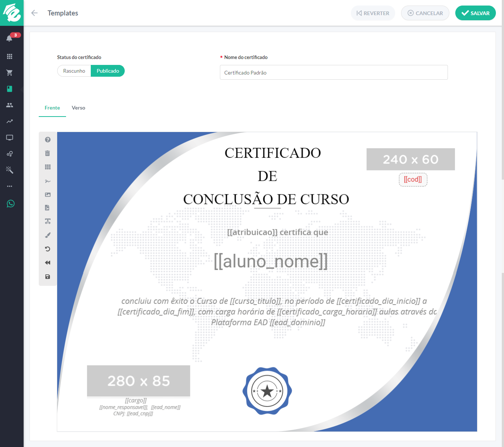Switch to the Verso tab

pos(78,108)
